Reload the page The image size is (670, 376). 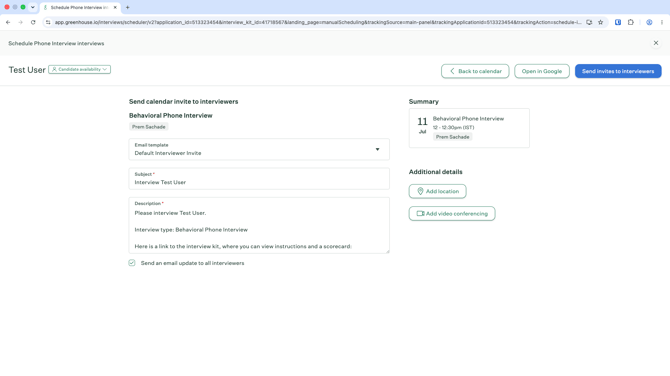pyautogui.click(x=33, y=22)
